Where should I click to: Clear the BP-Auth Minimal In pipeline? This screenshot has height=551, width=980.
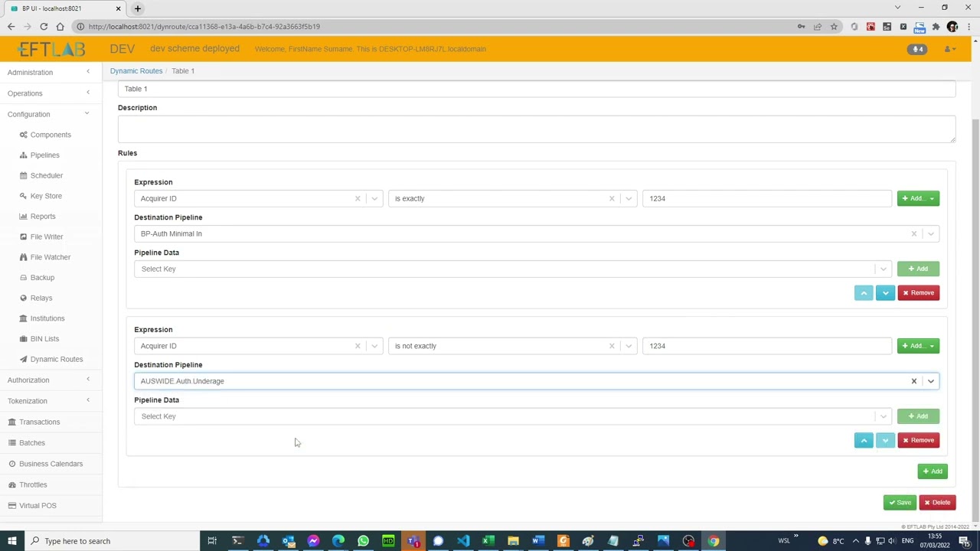pos(913,233)
